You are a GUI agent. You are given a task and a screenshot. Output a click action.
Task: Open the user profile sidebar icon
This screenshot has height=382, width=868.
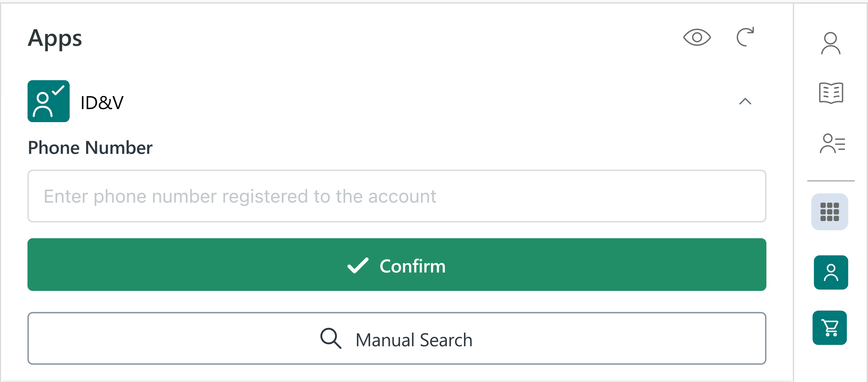[831, 43]
